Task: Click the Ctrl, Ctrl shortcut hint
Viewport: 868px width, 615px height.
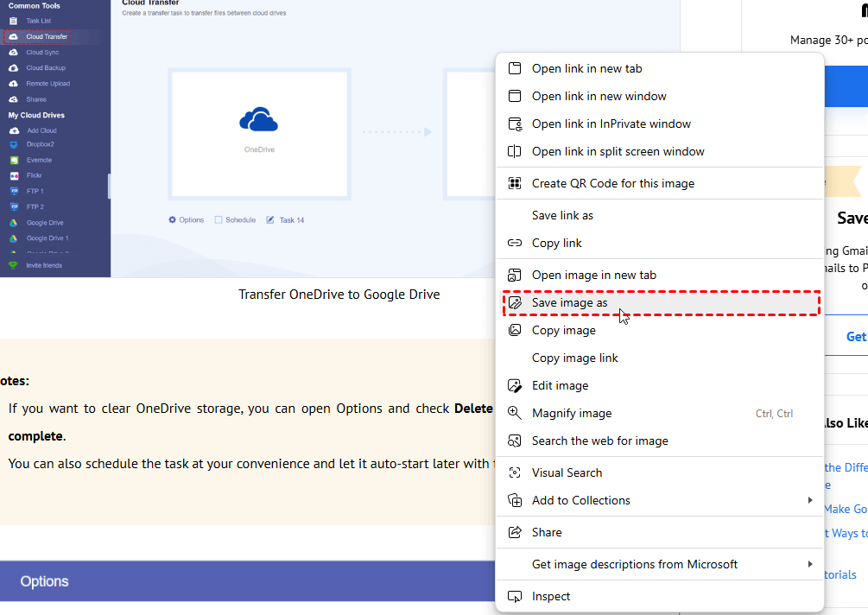Action: point(774,414)
